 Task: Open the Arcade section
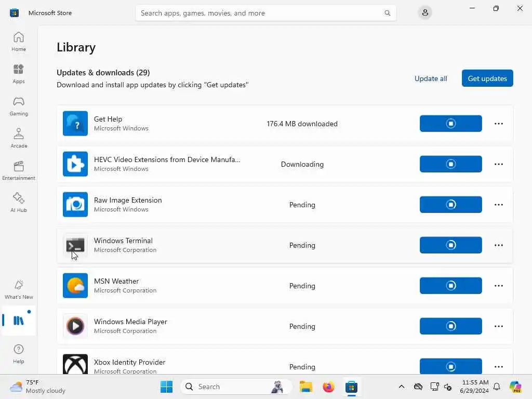(x=19, y=138)
